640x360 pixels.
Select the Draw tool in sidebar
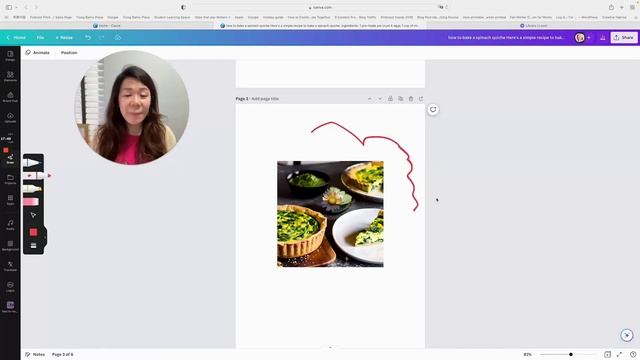click(x=10, y=159)
